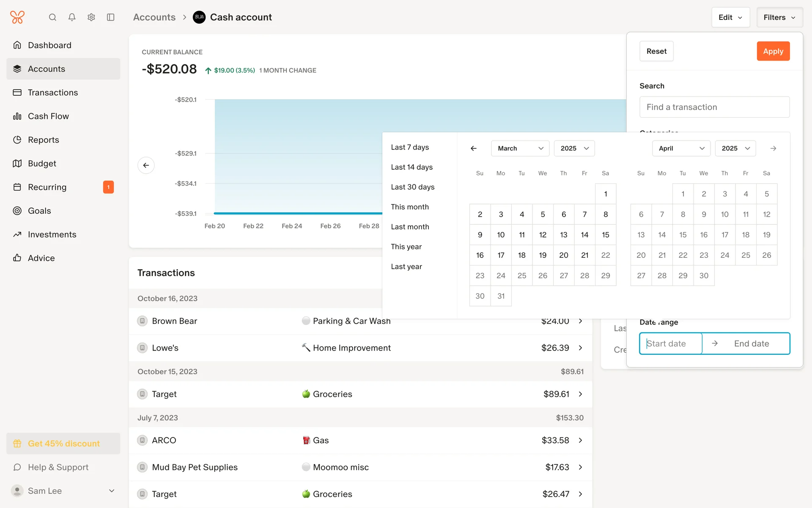
Task: Pick March 15 on the calendar
Action: pos(605,235)
